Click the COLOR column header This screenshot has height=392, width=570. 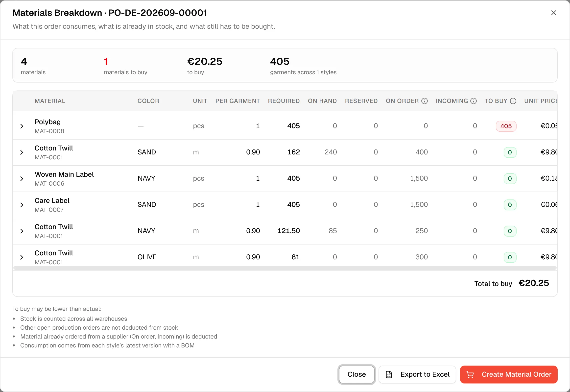[148, 101]
